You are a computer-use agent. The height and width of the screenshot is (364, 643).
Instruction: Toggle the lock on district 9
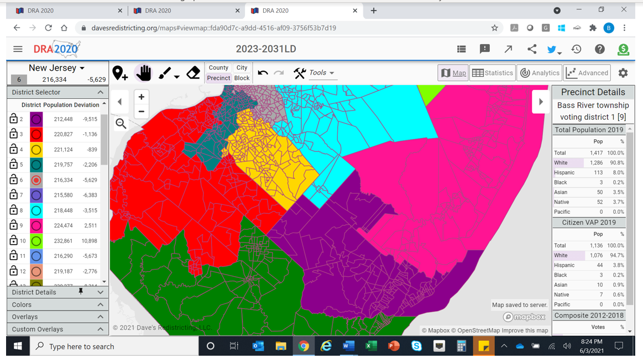click(x=14, y=225)
